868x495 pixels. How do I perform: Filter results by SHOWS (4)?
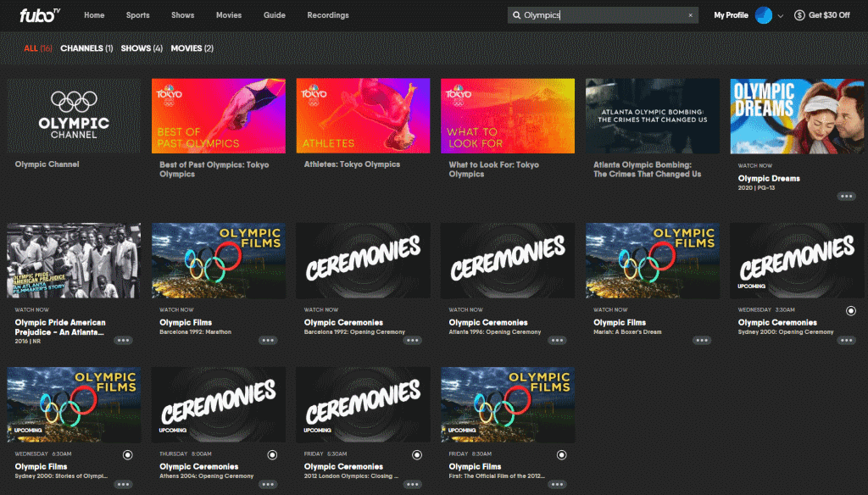[142, 48]
